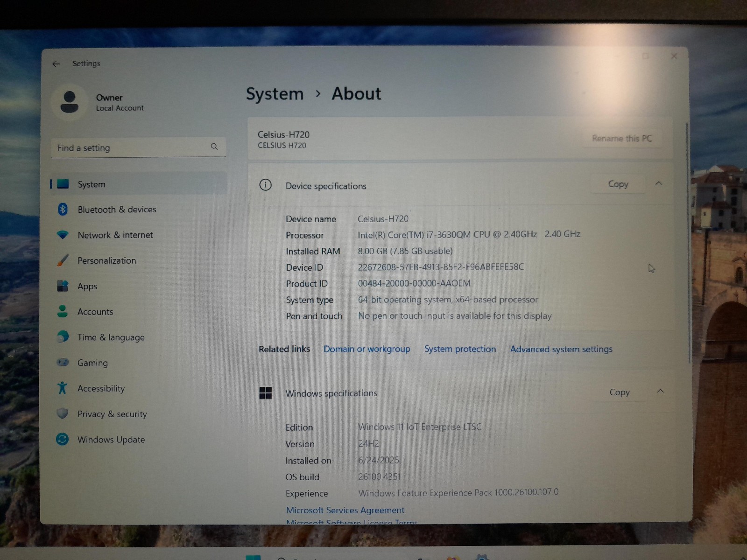
Task: Click the back arrow in Settings
Action: tap(56, 64)
